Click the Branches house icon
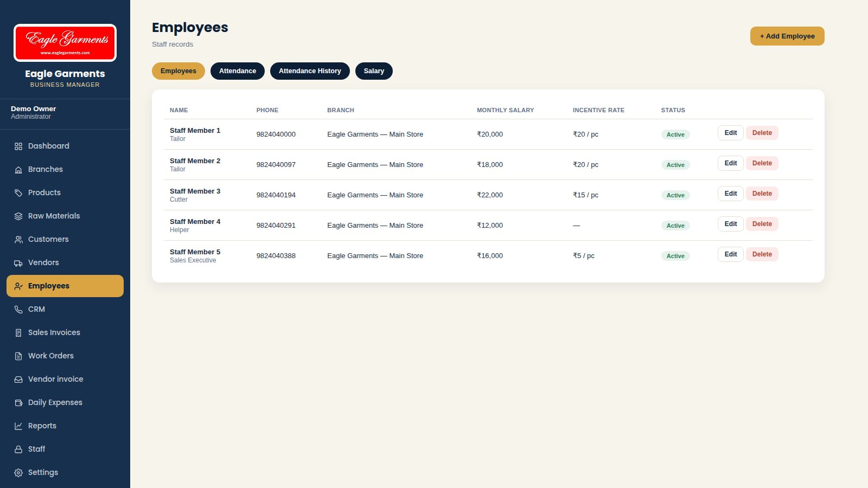This screenshot has width=868, height=488. coord(18,170)
